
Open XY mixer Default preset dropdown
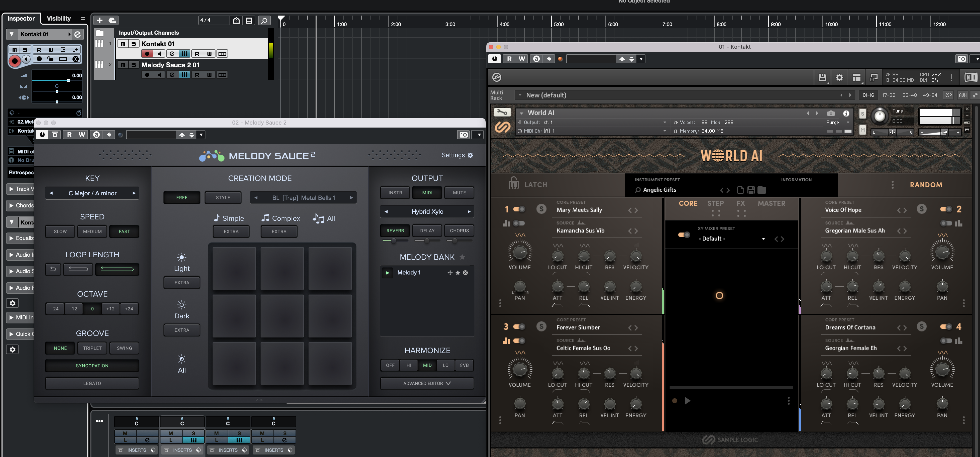(x=731, y=239)
